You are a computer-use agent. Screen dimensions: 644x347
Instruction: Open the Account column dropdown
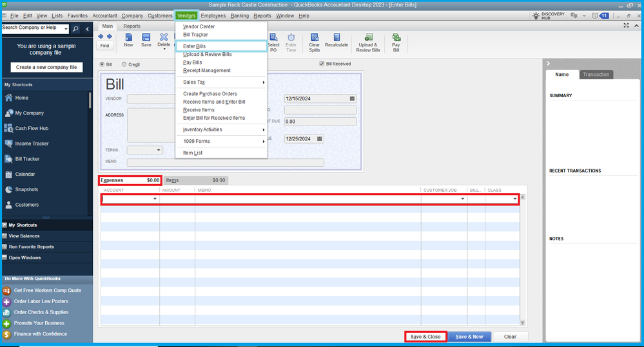(x=155, y=199)
